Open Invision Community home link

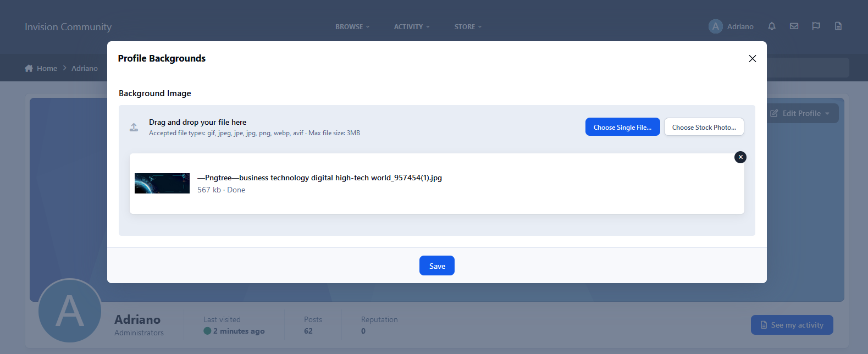[68, 27]
